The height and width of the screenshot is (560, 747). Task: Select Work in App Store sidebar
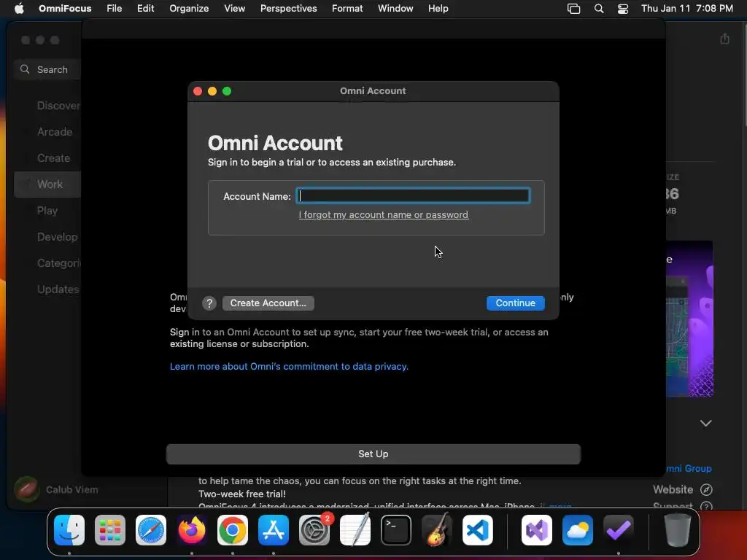click(47, 184)
